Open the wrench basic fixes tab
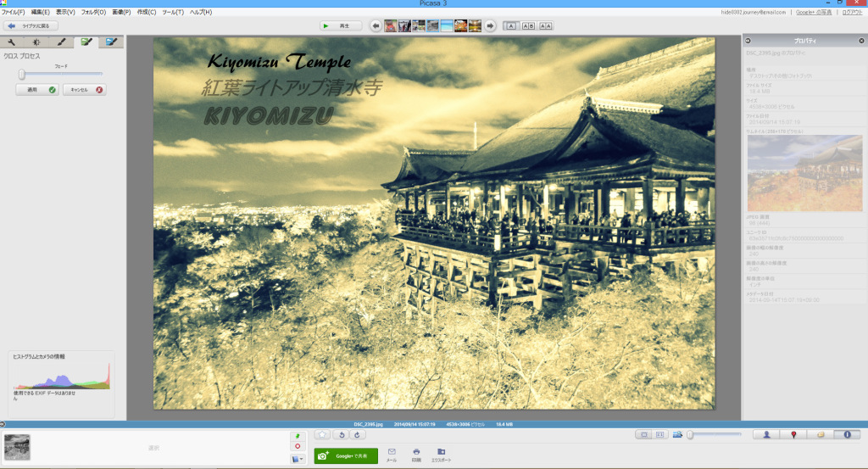 [x=12, y=42]
